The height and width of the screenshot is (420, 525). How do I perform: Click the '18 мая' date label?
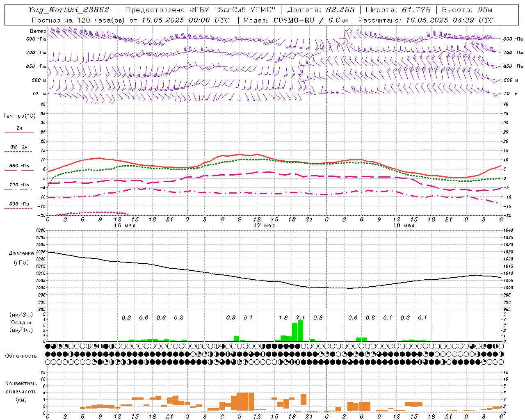coord(404,226)
